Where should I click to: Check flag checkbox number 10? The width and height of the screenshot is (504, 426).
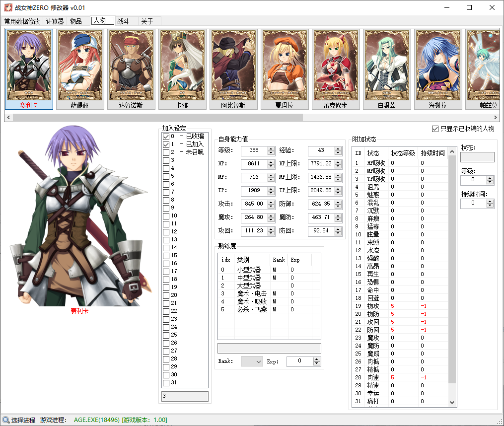[166, 216]
